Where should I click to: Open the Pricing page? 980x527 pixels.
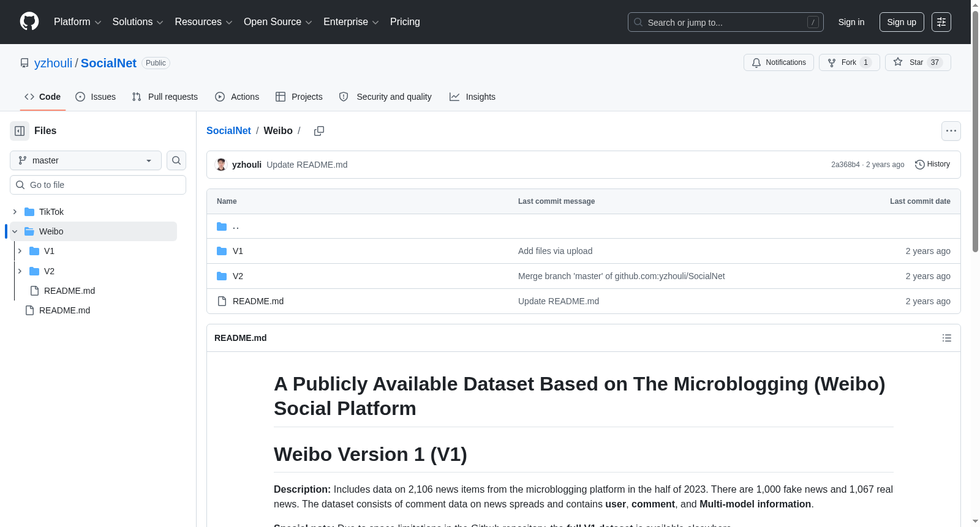click(x=405, y=22)
